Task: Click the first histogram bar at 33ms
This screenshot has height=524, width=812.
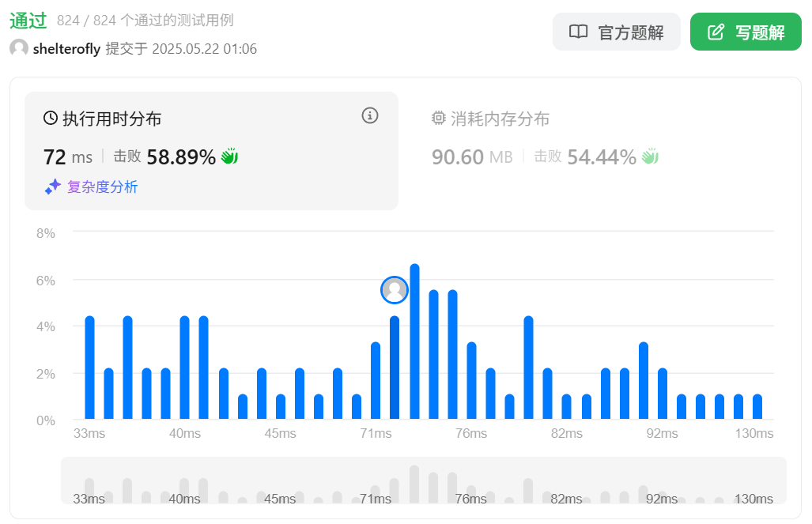Action: (89, 367)
